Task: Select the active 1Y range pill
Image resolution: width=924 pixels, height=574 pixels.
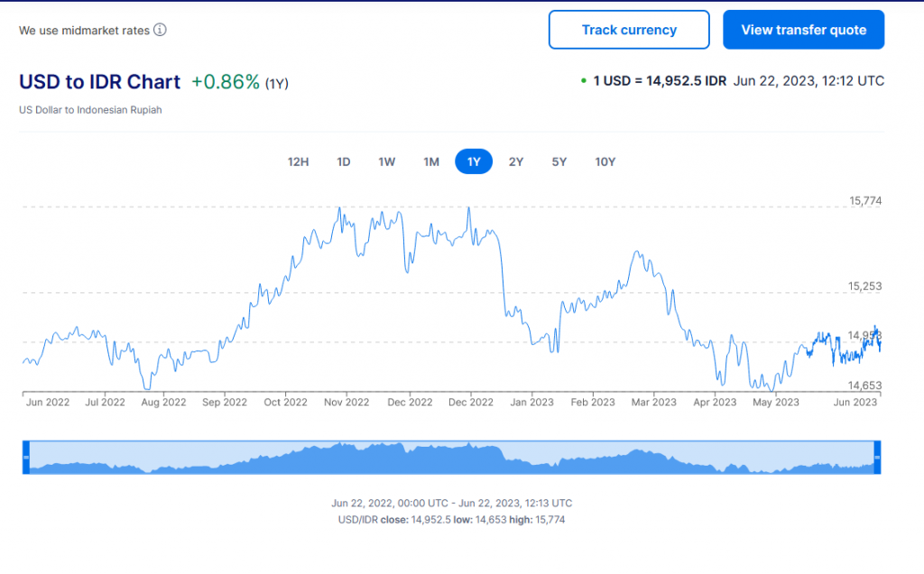Action: [474, 162]
